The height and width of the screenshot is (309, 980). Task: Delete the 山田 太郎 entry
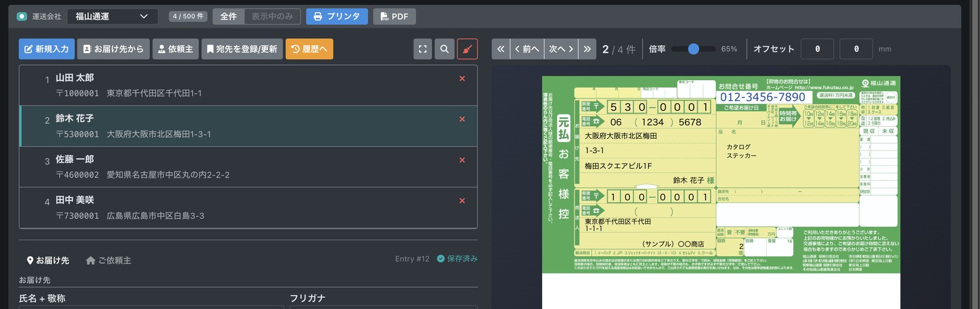tap(462, 78)
